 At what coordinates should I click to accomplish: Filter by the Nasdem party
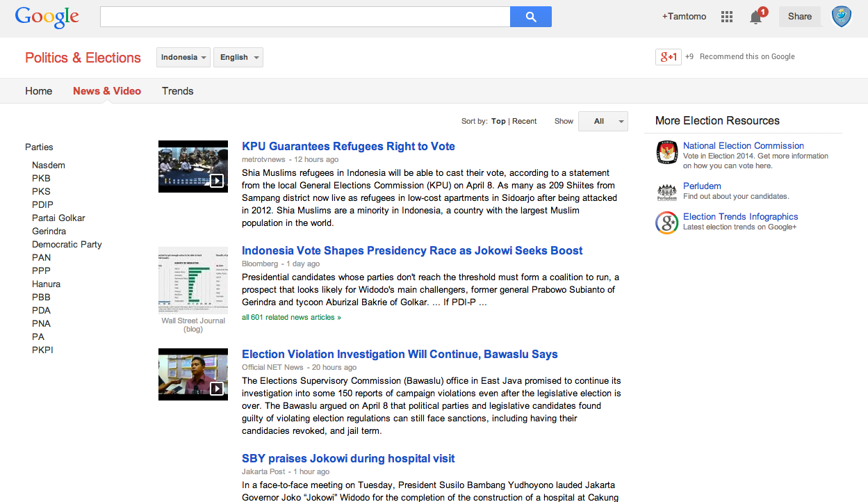pos(49,165)
